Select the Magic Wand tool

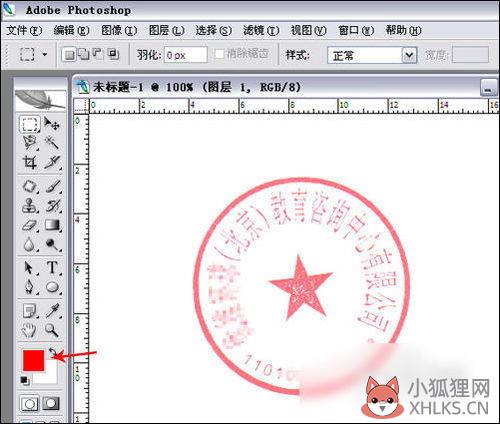[52, 143]
